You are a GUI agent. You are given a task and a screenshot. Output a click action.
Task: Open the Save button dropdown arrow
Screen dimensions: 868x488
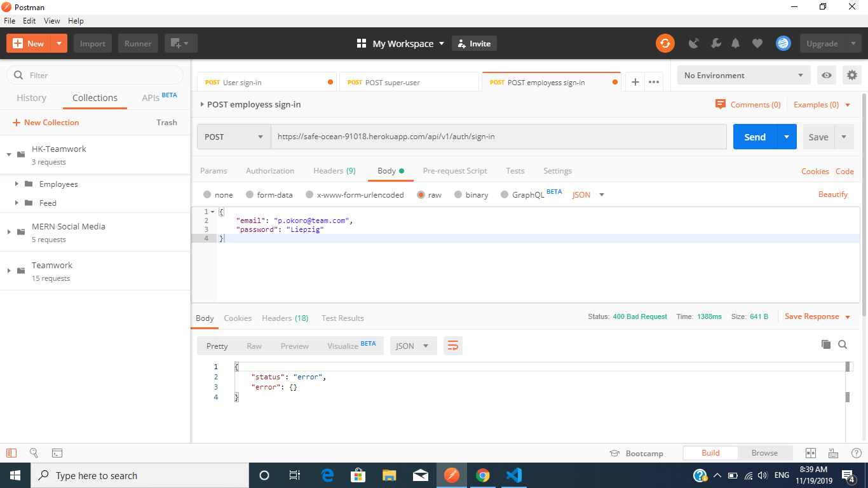[x=844, y=137]
